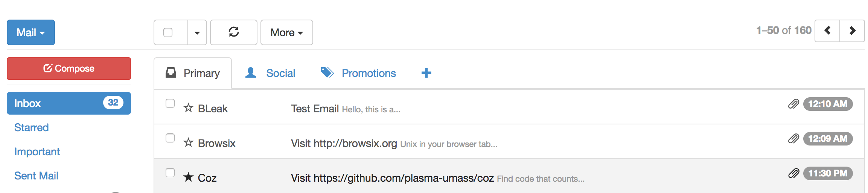This screenshot has width=868, height=193.
Task: Click the Compose button
Action: (69, 69)
